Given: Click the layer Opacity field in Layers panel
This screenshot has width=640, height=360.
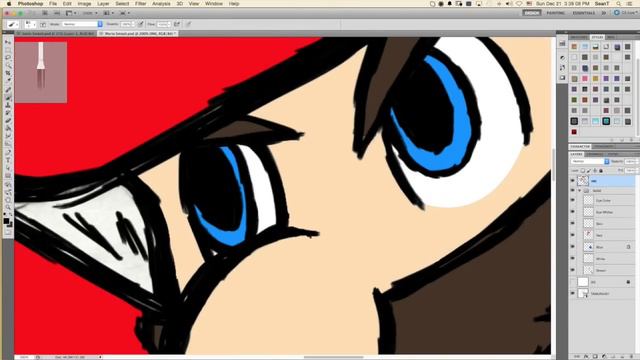Looking at the screenshot, I should (631, 162).
